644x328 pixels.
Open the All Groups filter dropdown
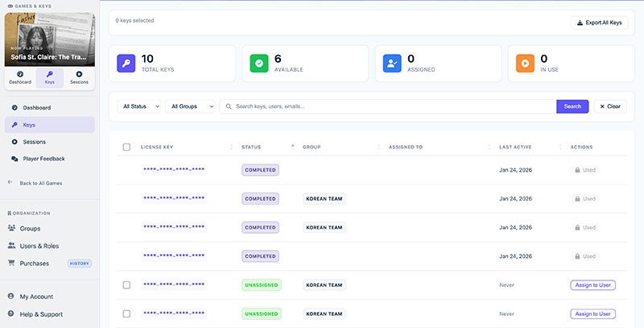coord(190,106)
